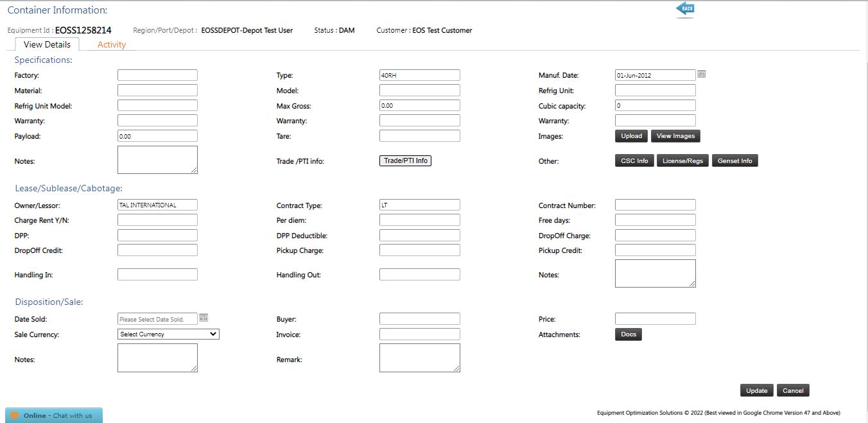Click the Genset Info button
868x423 pixels.
(x=734, y=161)
